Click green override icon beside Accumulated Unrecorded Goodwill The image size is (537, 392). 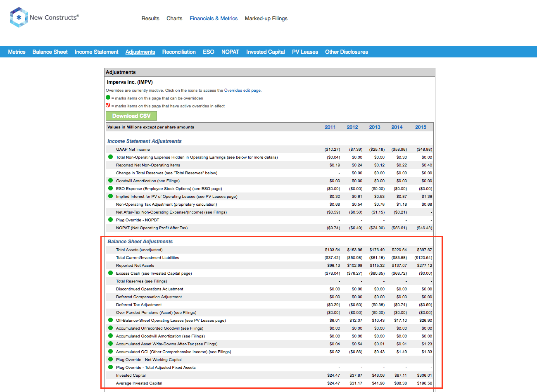110,328
